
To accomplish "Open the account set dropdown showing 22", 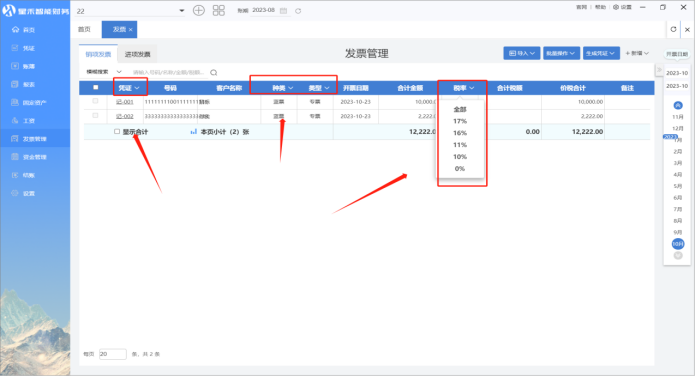I will click(130, 11).
